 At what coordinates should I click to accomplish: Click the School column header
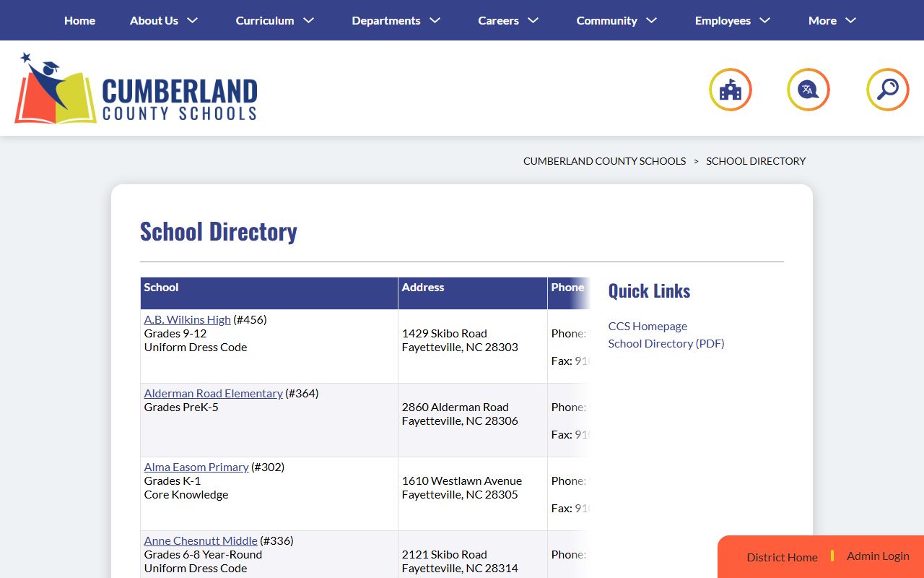[269, 293]
